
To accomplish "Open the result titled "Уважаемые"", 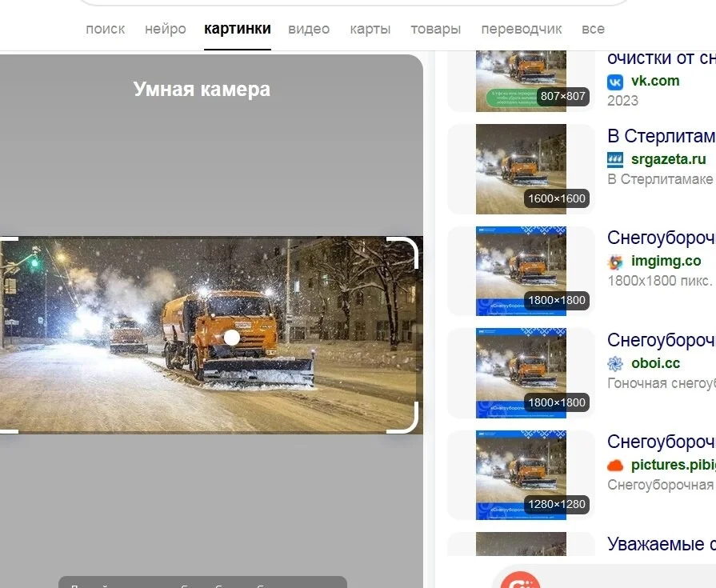I will point(662,544).
